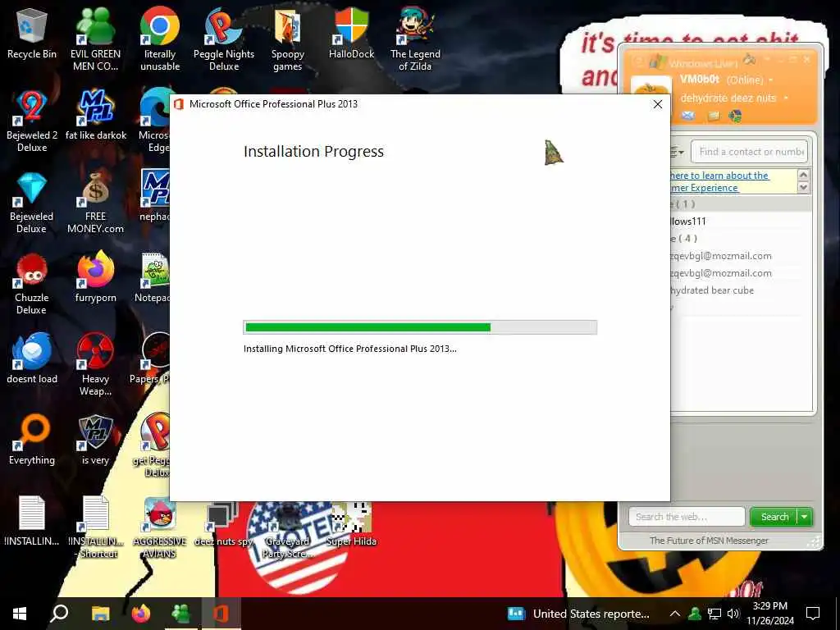Open File Explorer from the taskbar
This screenshot has height=630, width=840.
(x=100, y=614)
